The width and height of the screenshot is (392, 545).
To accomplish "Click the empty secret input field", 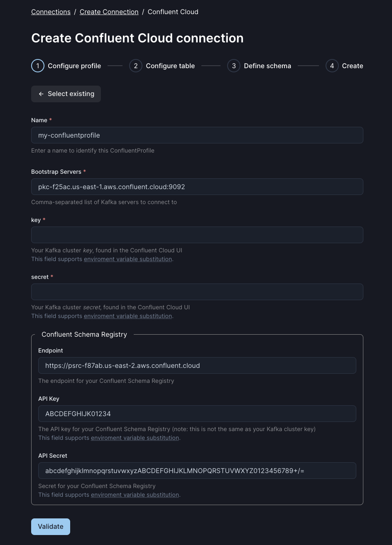I will point(197,292).
